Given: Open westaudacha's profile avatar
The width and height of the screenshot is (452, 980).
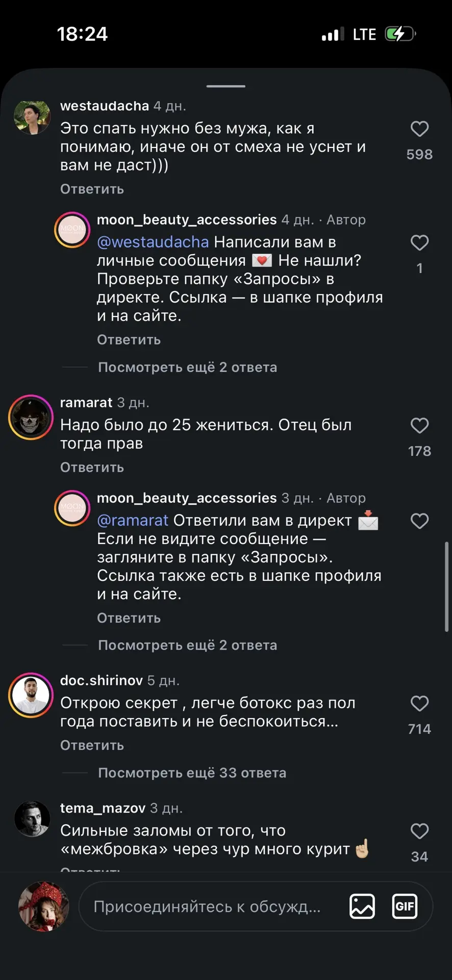Looking at the screenshot, I should pos(32,117).
